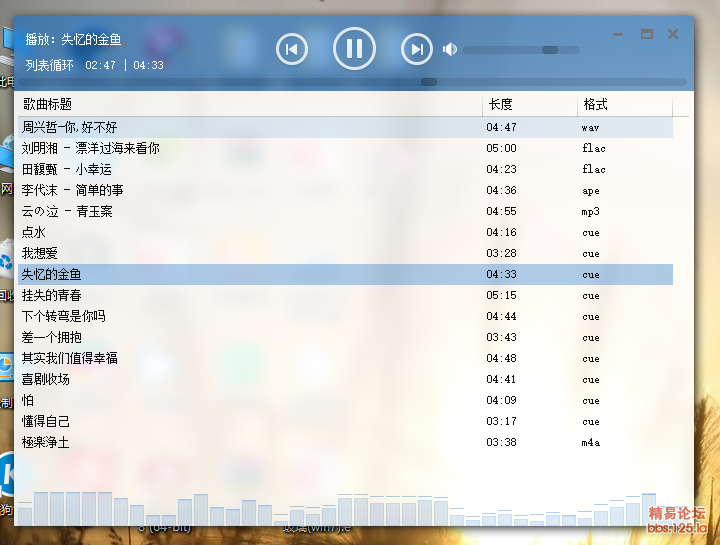Click the 05:00 length cell
The width and height of the screenshot is (720, 545).
click(501, 148)
